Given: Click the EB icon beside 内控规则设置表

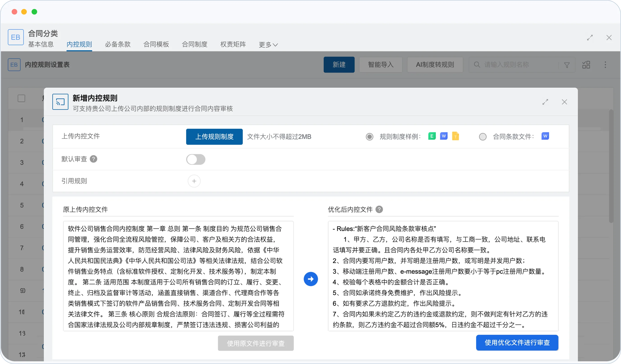Looking at the screenshot, I should click(14, 65).
